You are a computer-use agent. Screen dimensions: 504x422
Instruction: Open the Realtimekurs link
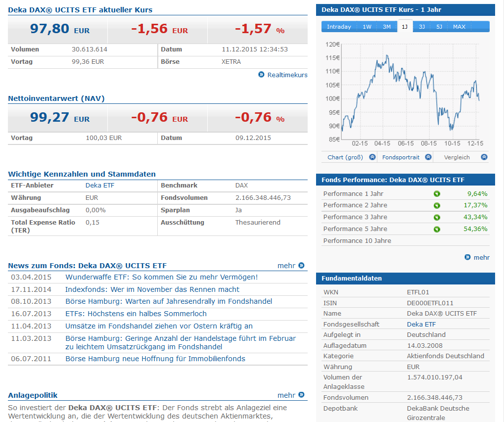point(287,75)
